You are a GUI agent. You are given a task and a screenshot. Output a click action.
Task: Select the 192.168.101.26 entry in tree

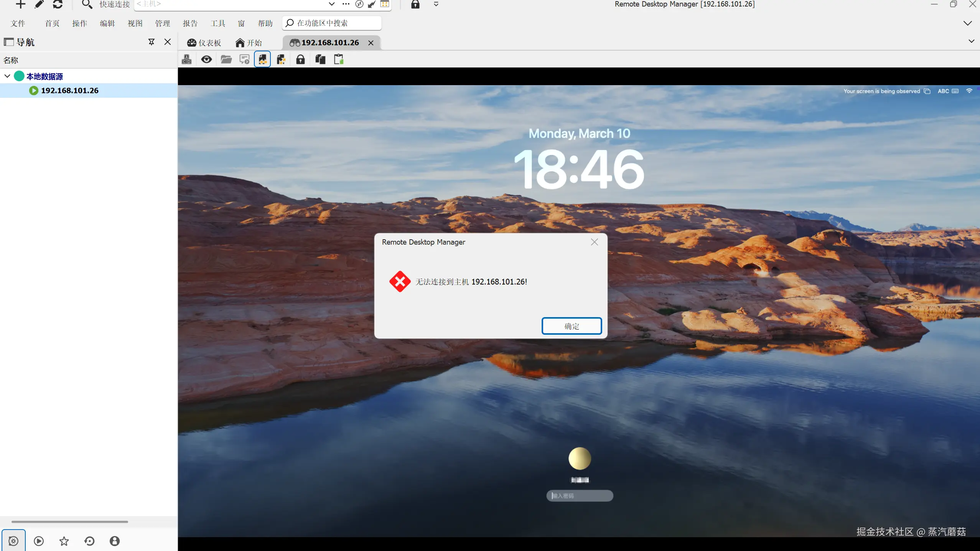click(70, 90)
